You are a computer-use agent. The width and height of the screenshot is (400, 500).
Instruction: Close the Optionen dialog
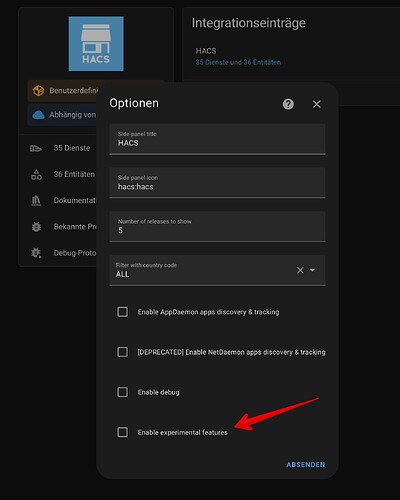pyautogui.click(x=317, y=104)
